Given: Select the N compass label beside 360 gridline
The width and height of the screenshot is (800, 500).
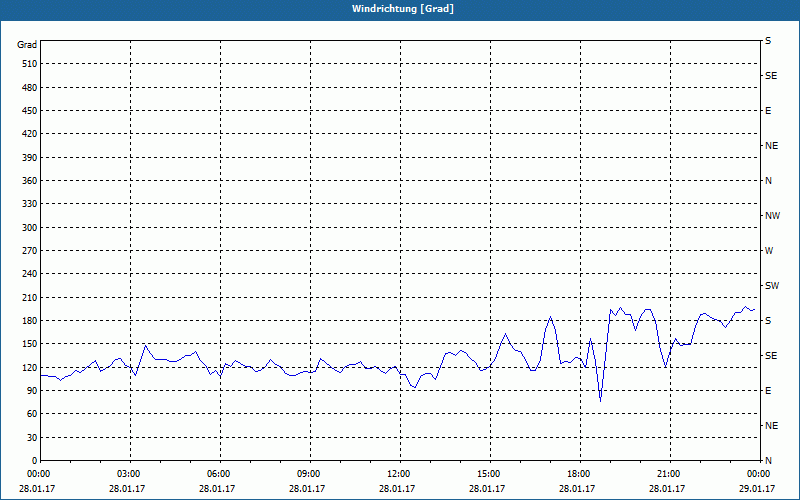Looking at the screenshot, I should coord(768,181).
